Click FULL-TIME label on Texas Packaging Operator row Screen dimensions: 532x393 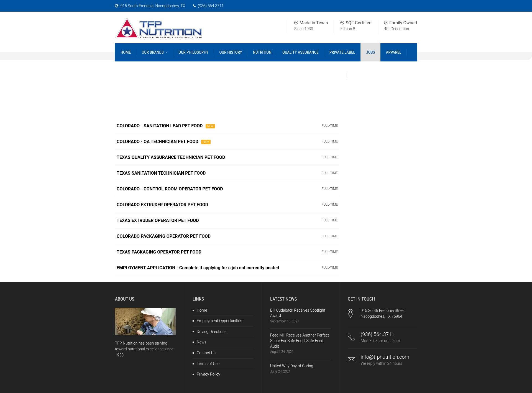pos(330,252)
